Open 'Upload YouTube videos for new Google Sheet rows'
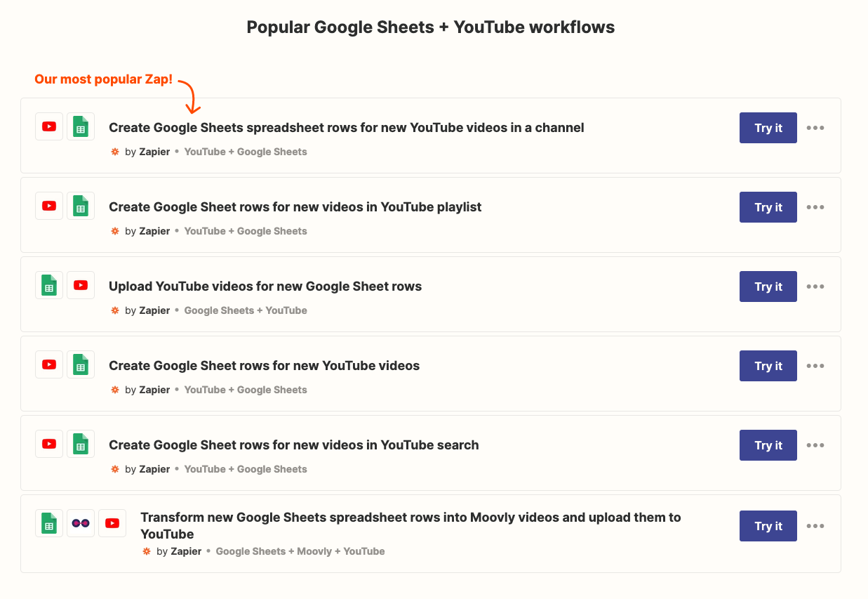 point(265,287)
